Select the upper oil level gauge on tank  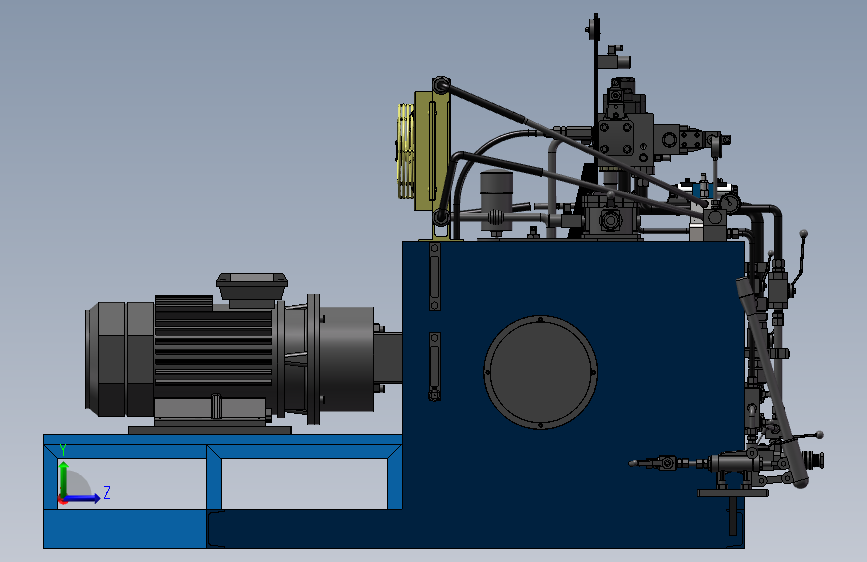click(x=435, y=276)
